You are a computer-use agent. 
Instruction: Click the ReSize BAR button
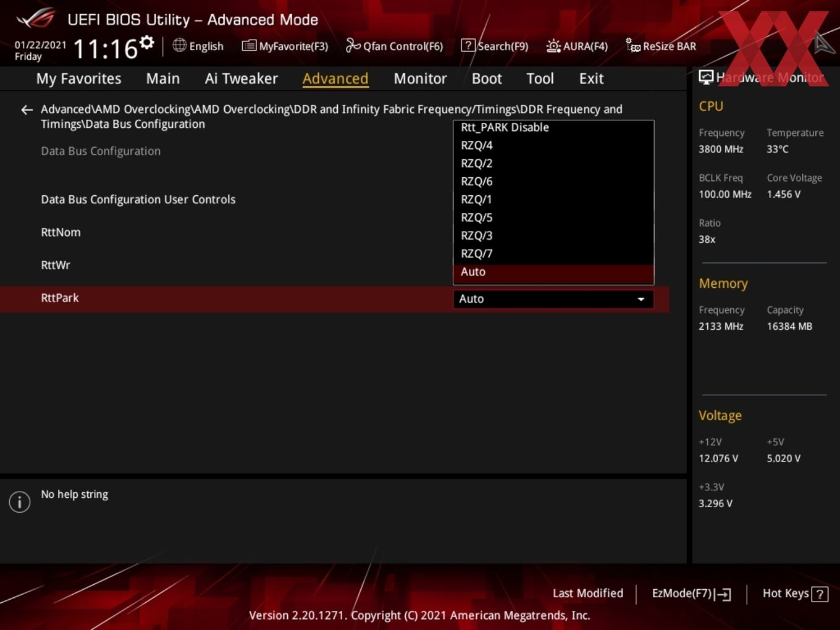[x=661, y=46]
